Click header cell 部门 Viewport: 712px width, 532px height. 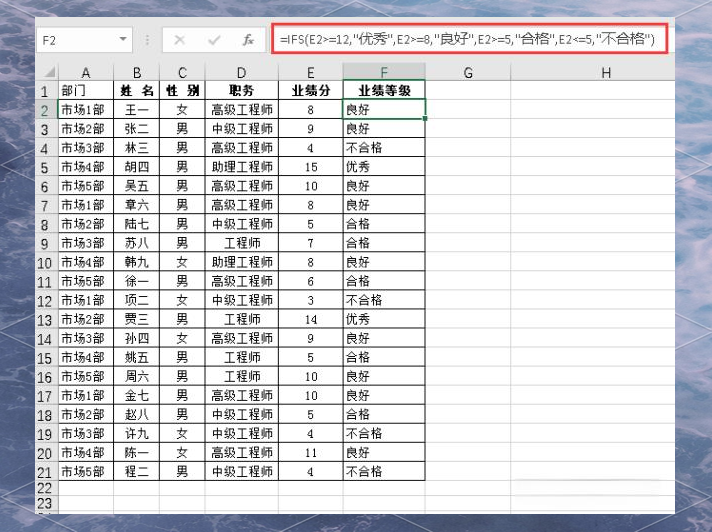[86, 90]
